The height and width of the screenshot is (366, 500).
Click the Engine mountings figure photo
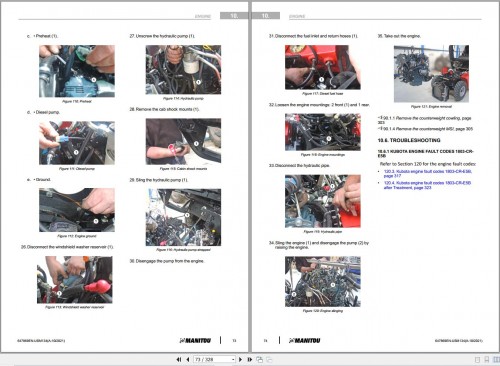[x=323, y=132]
